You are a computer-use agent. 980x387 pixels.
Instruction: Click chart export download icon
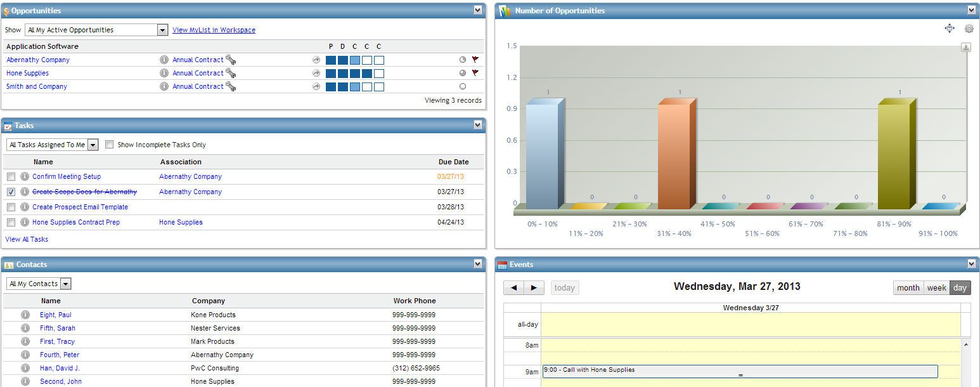pyautogui.click(x=966, y=48)
